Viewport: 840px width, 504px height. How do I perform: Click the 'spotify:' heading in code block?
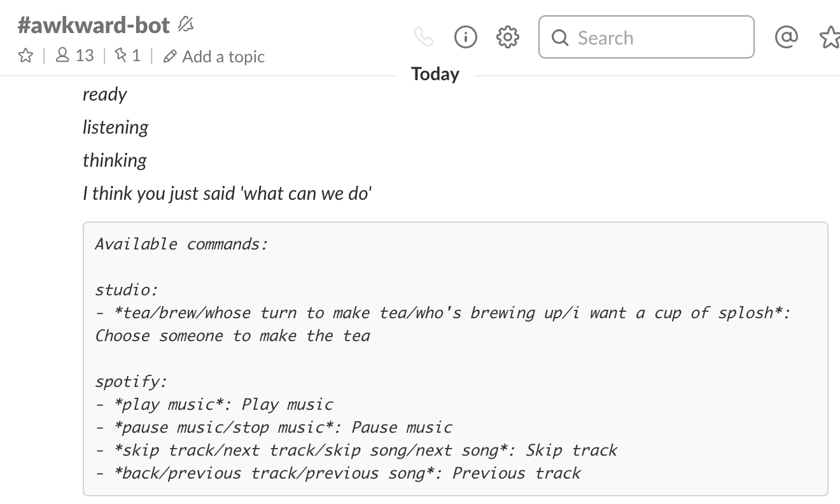click(131, 382)
